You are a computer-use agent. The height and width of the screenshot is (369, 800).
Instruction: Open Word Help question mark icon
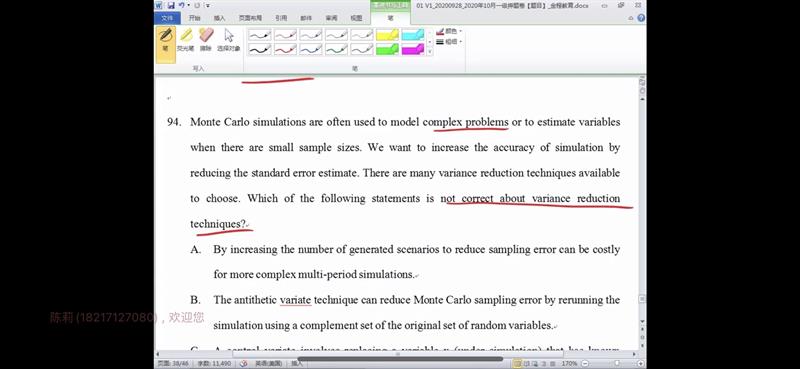pos(641,18)
